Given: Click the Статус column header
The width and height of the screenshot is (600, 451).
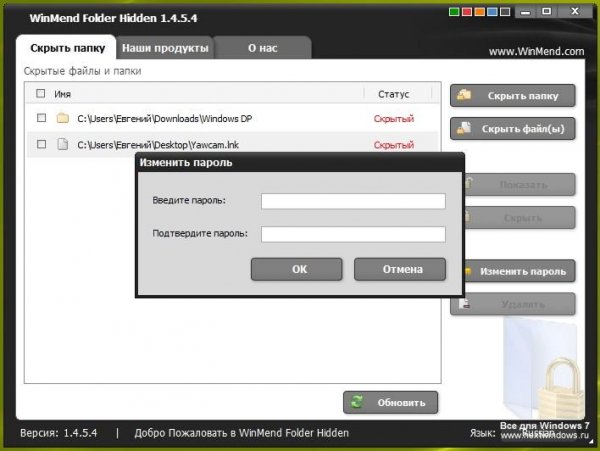Looking at the screenshot, I should pyautogui.click(x=394, y=94).
